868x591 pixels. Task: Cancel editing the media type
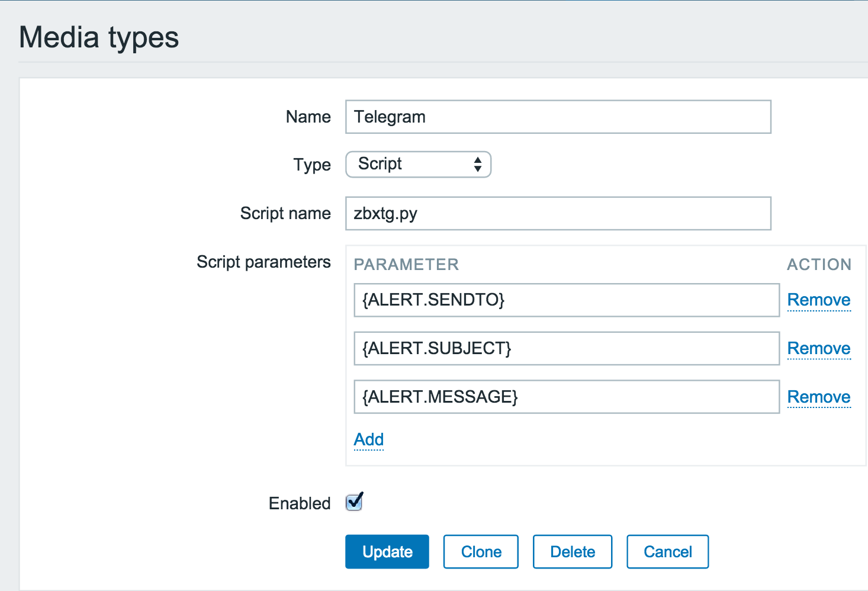point(667,552)
